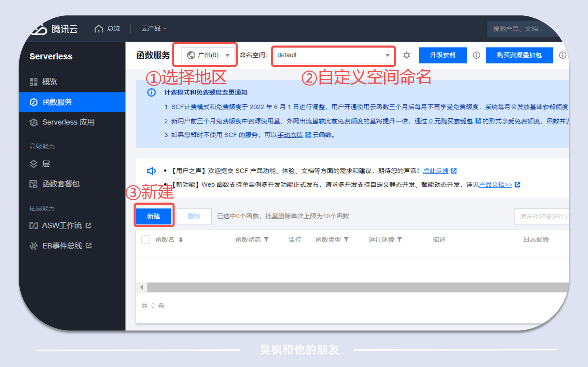Open the 产品文档>> link
This screenshot has height=367, width=588.
pyautogui.click(x=495, y=185)
